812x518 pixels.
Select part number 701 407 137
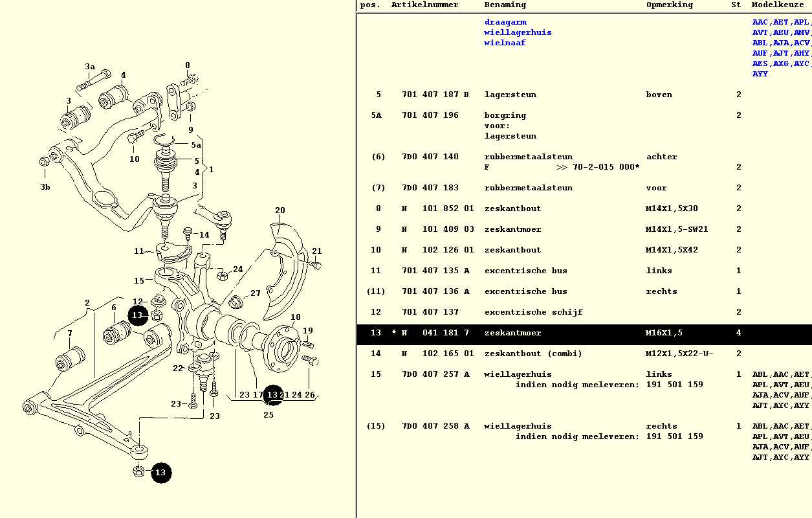(x=430, y=312)
